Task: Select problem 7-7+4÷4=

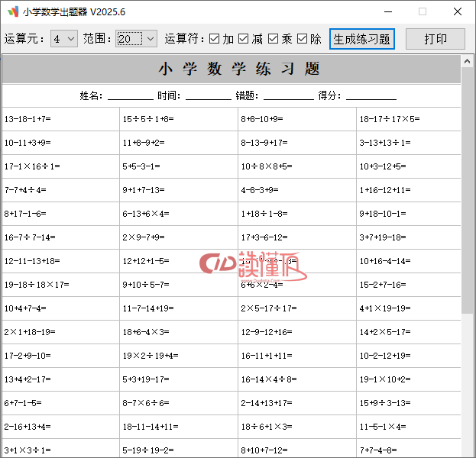Action: click(25, 190)
